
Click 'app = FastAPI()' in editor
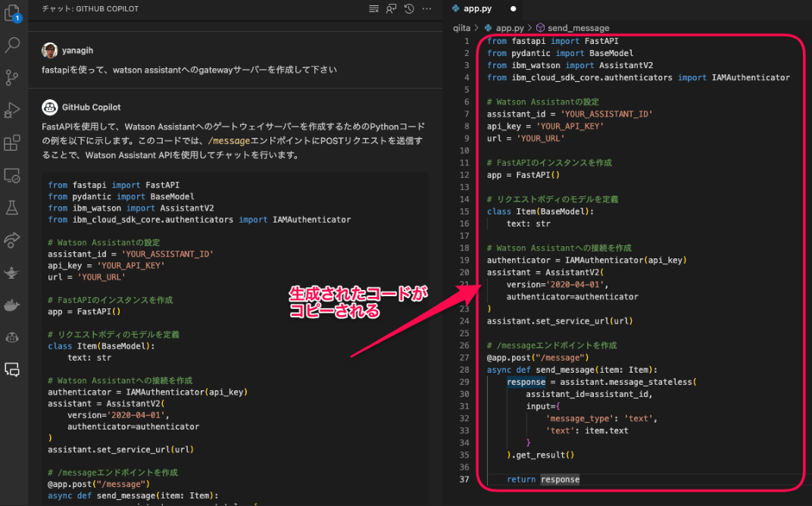pos(523,175)
